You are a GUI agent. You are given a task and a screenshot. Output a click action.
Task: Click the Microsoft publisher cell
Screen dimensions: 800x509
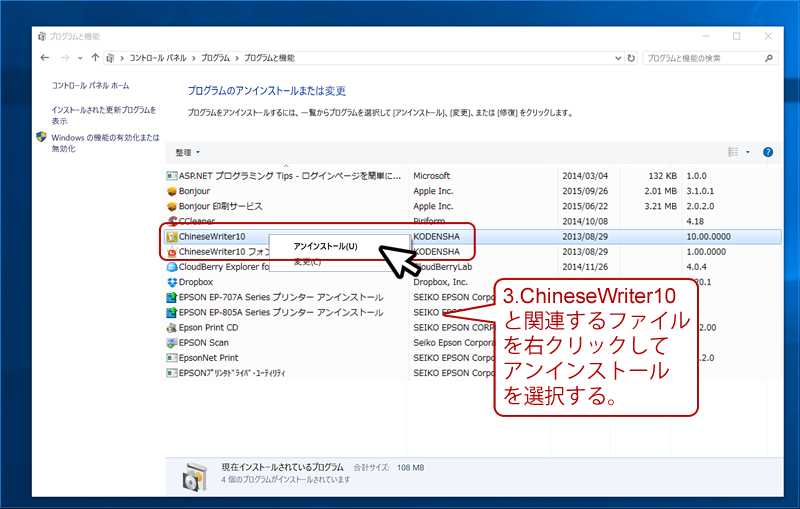pyautogui.click(x=432, y=176)
